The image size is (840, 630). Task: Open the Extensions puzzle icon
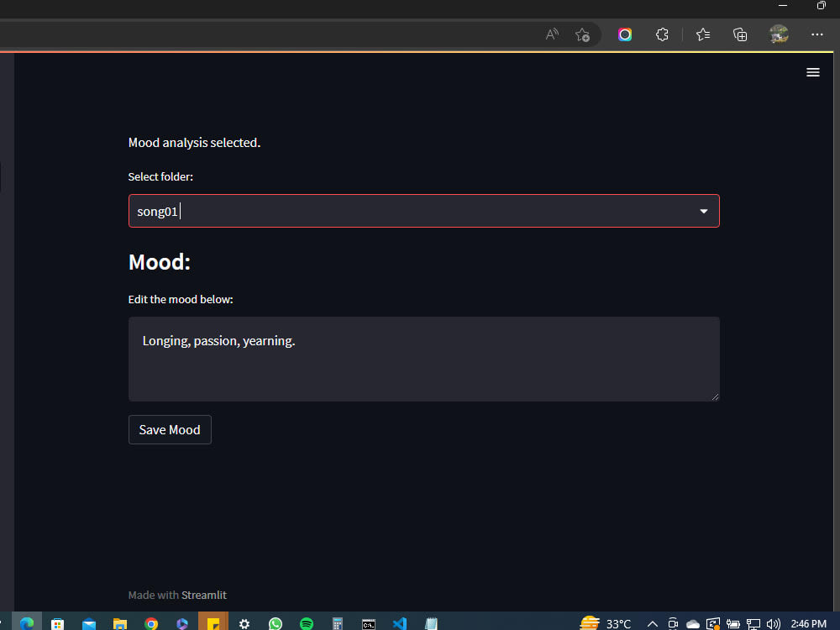[662, 34]
